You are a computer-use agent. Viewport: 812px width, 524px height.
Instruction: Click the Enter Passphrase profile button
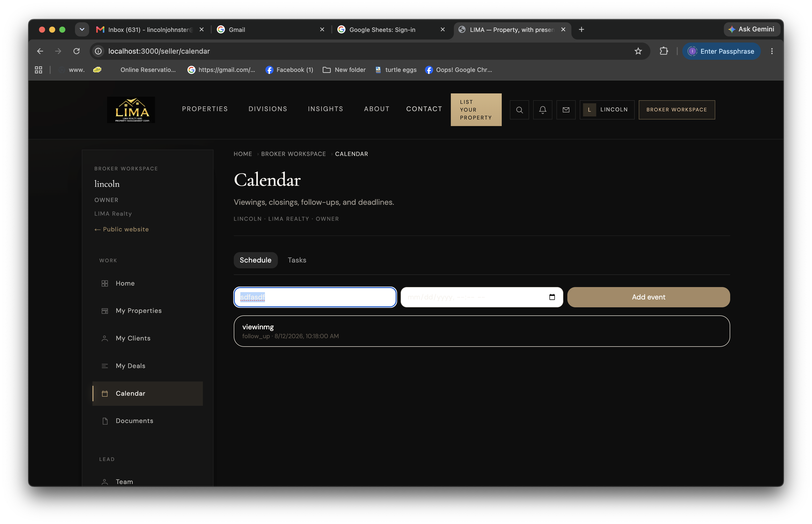point(721,51)
